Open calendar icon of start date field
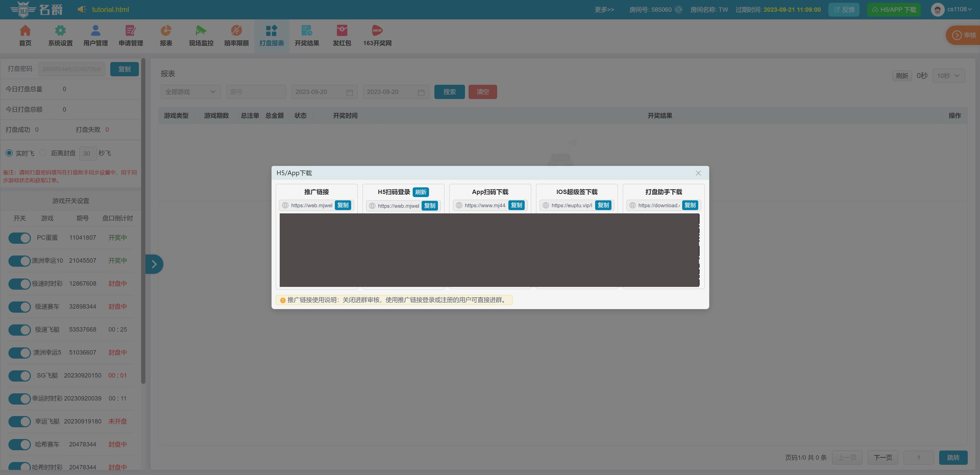The image size is (980, 475). pos(350,92)
